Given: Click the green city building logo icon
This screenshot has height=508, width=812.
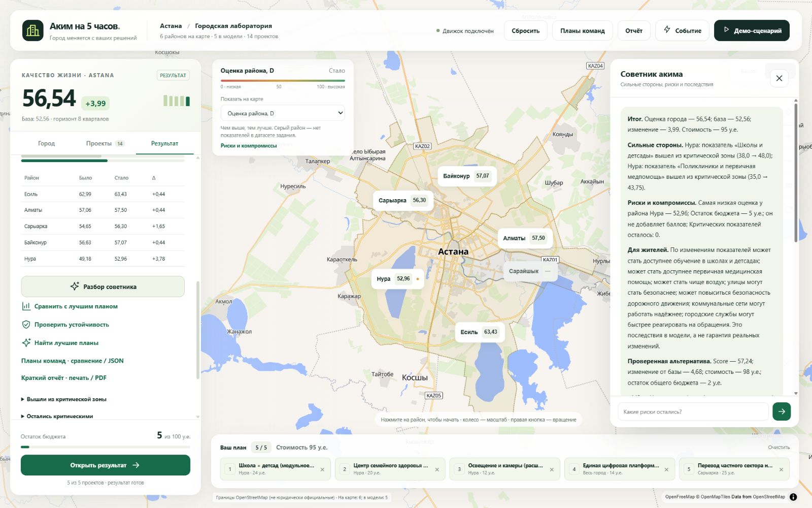Looking at the screenshot, I should tap(33, 30).
